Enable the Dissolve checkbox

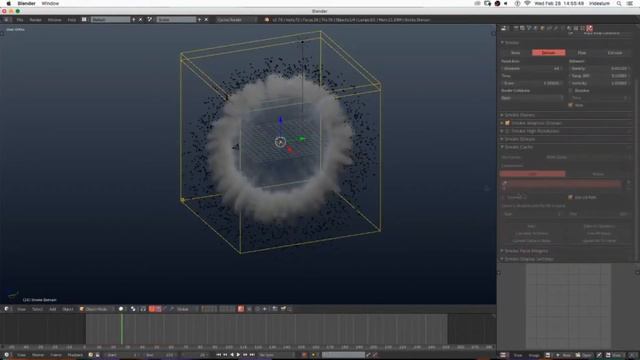click(571, 91)
